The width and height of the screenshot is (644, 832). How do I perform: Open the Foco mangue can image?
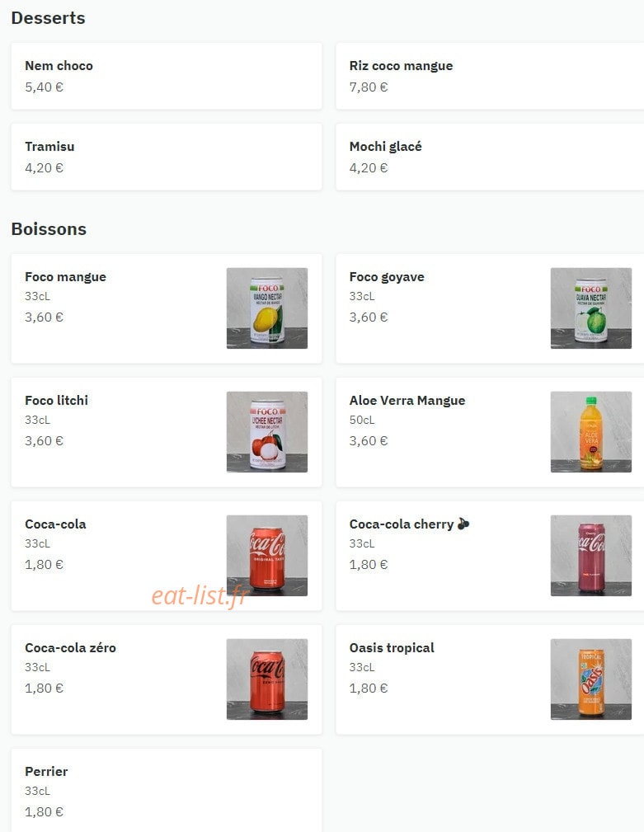(x=267, y=308)
